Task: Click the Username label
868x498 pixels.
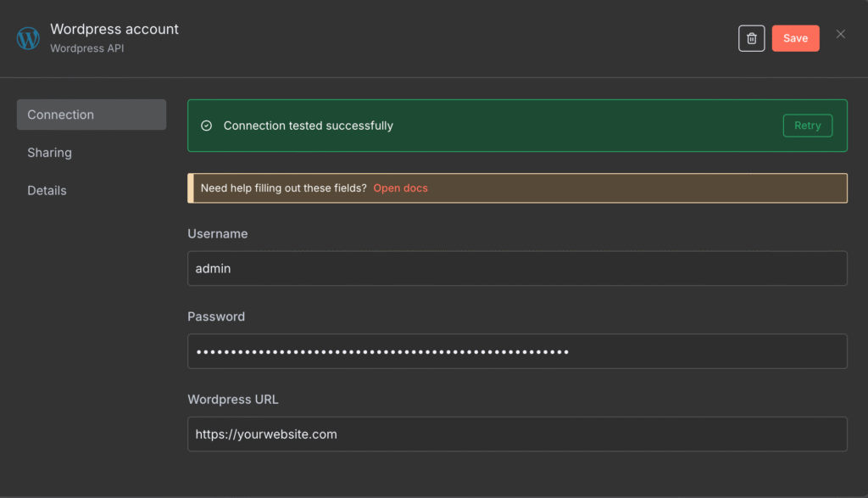Action: (217, 233)
